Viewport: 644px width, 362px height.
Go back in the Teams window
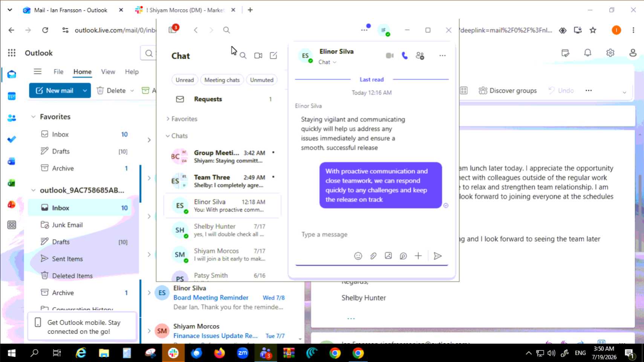click(x=196, y=30)
